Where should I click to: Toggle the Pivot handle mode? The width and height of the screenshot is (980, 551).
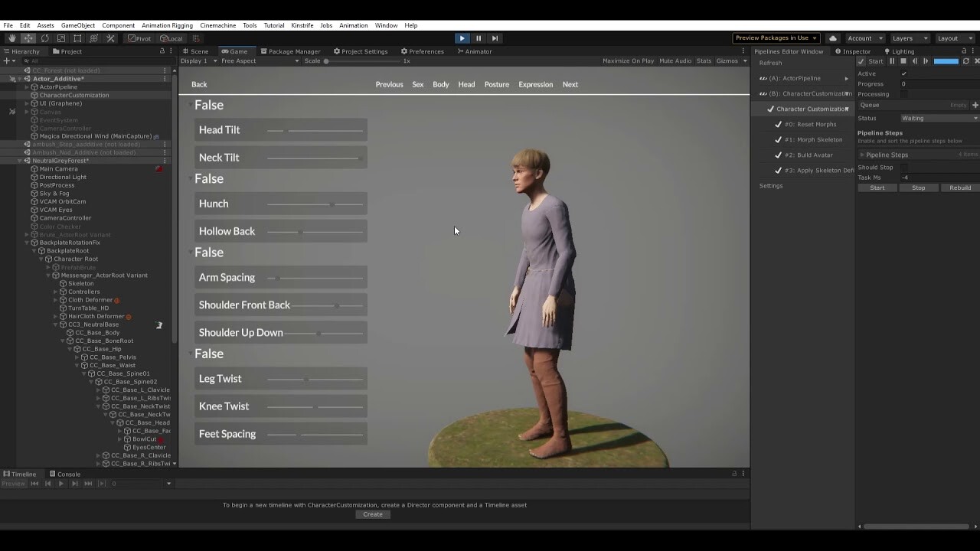[140, 37]
